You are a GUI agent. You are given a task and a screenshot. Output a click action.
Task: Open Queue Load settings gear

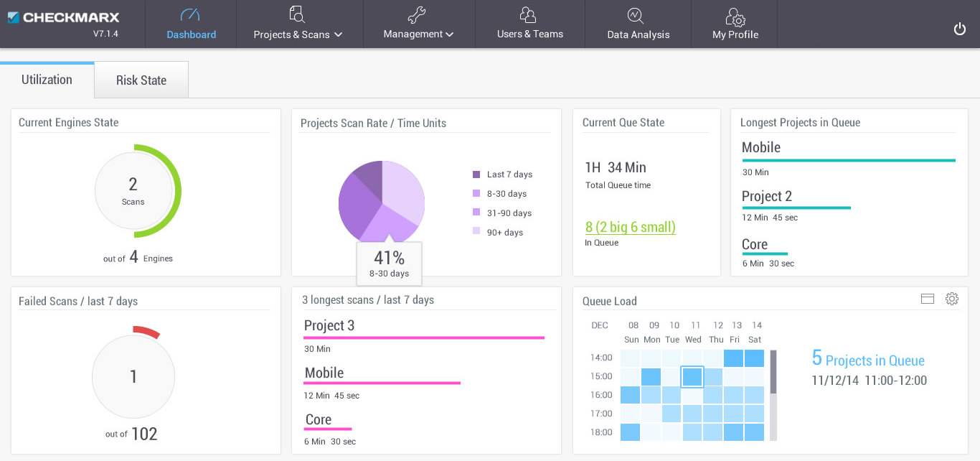pyautogui.click(x=952, y=299)
